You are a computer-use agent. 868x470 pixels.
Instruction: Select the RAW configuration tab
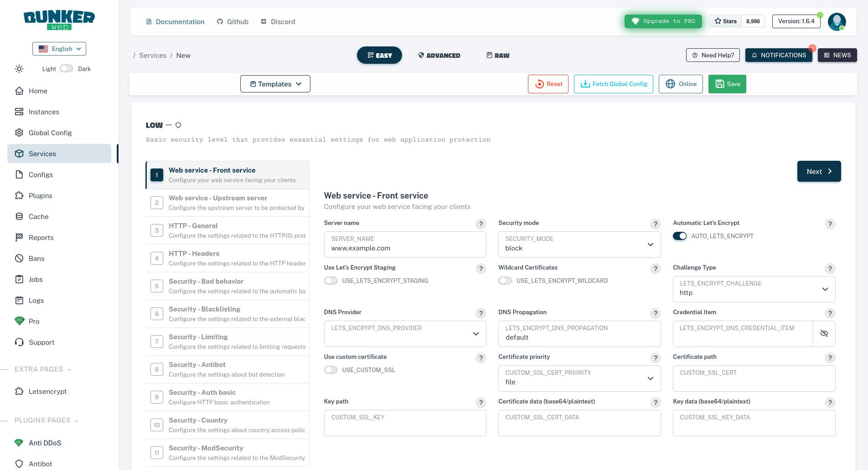tap(498, 55)
